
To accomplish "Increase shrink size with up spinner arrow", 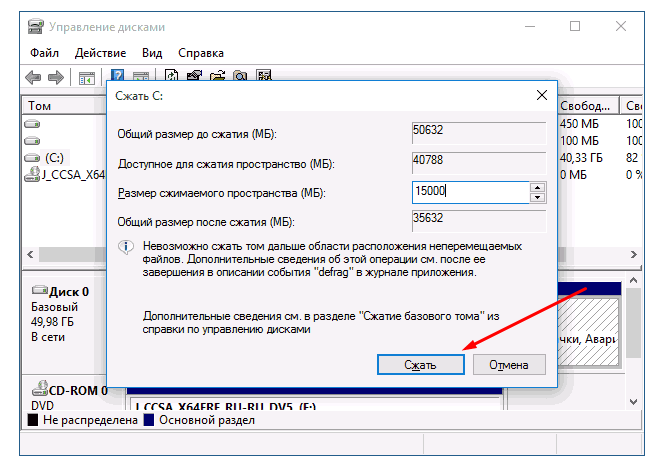I will pyautogui.click(x=538, y=187).
